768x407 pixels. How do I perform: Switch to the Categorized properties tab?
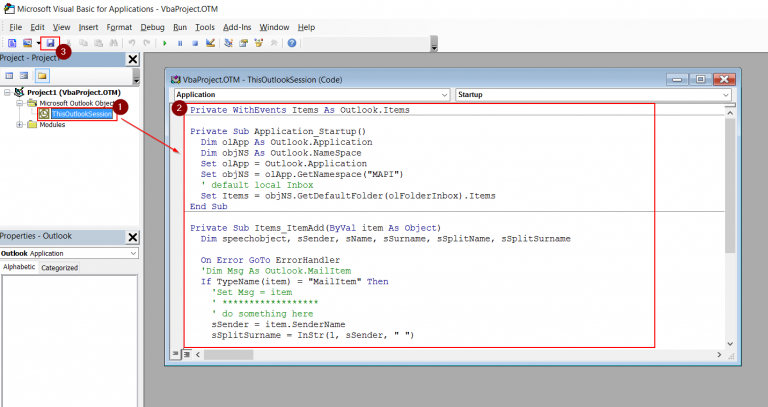[59, 268]
